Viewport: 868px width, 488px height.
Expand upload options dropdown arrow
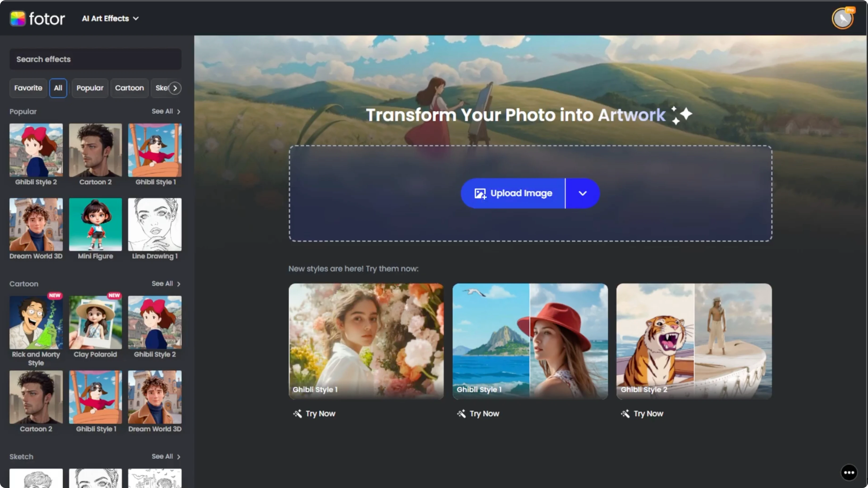(x=583, y=193)
